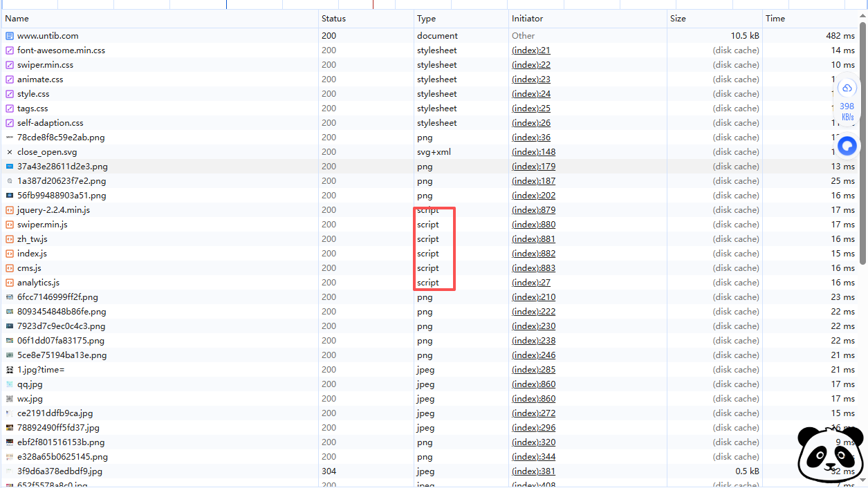
Task: Click the cloud icon in the floating widget
Action: tap(847, 88)
